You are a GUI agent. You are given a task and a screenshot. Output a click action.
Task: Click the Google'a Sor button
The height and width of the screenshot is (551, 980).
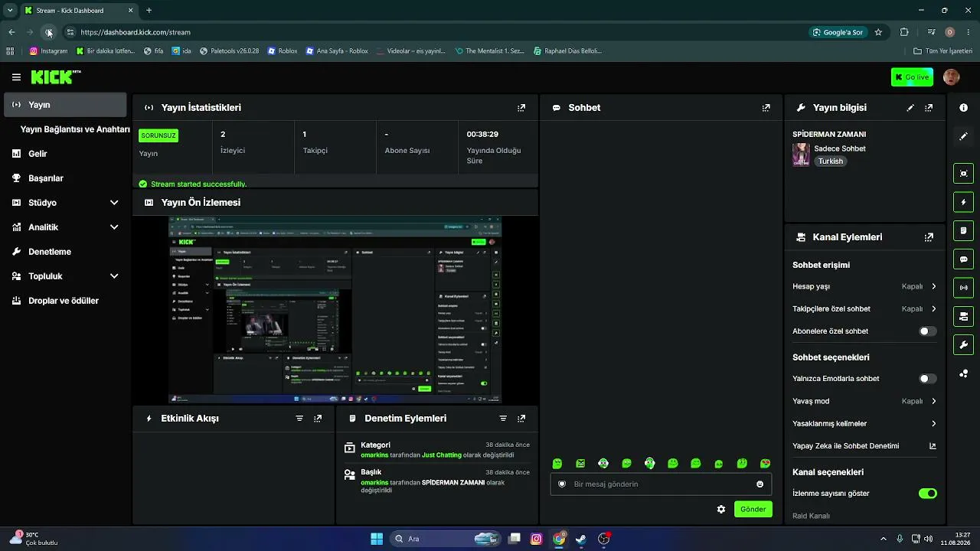coord(838,32)
